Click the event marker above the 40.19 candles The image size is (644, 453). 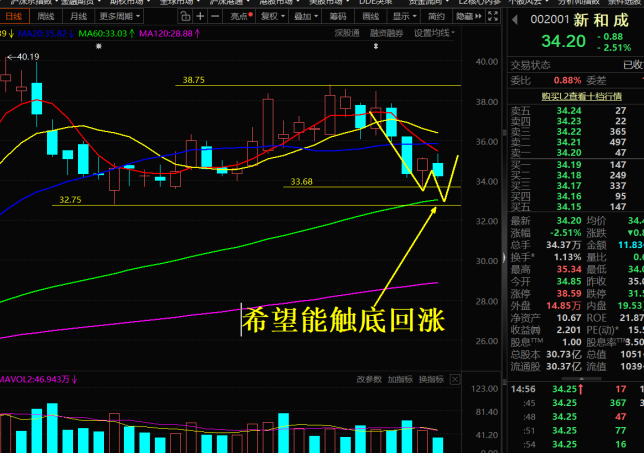[x=99, y=46]
